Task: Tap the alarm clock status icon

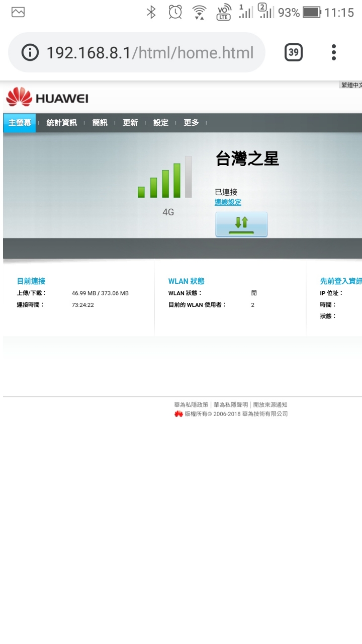Action: (175, 12)
